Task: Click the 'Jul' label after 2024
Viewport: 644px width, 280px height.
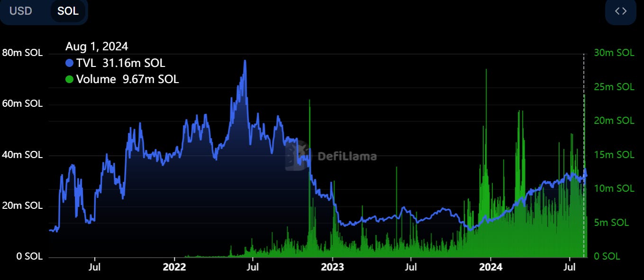Action: [569, 267]
